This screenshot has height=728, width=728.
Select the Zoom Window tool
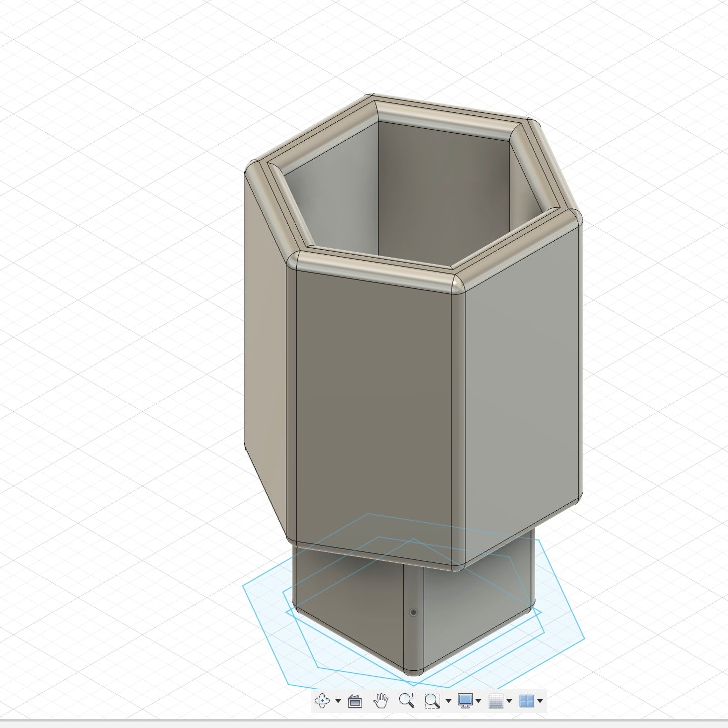pyautogui.click(x=432, y=701)
